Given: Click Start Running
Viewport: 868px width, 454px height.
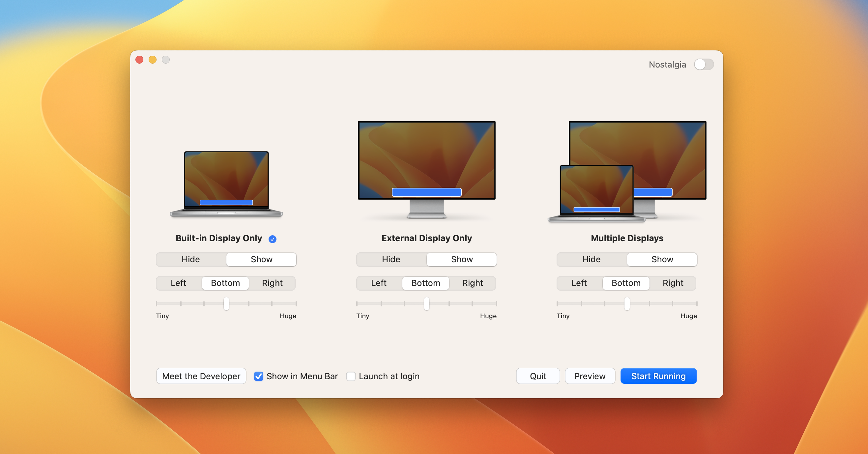Looking at the screenshot, I should tap(658, 376).
